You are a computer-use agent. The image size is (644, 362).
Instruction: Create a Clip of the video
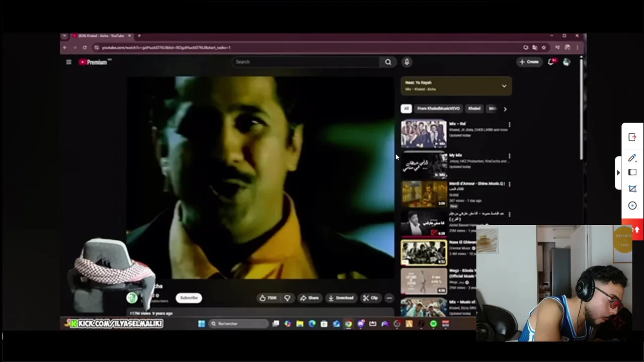coord(371,298)
